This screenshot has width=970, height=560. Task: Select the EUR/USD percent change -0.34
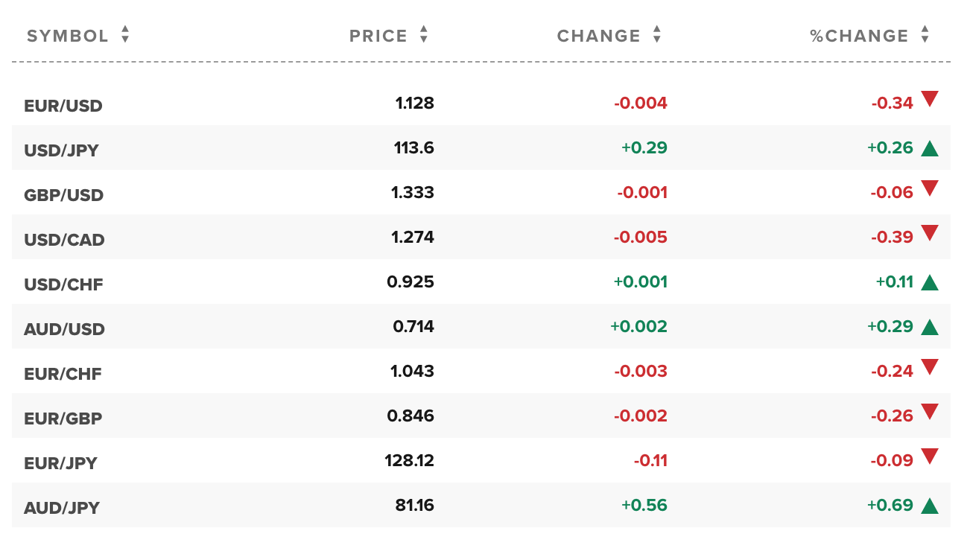[892, 104]
